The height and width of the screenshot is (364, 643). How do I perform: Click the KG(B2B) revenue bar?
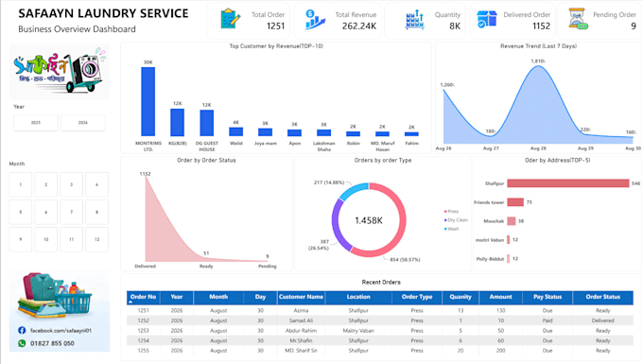coord(177,122)
